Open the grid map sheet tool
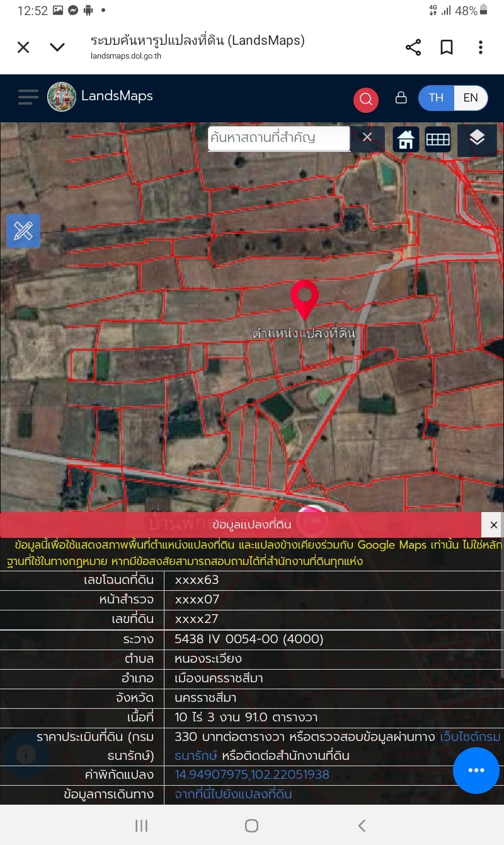 [438, 139]
